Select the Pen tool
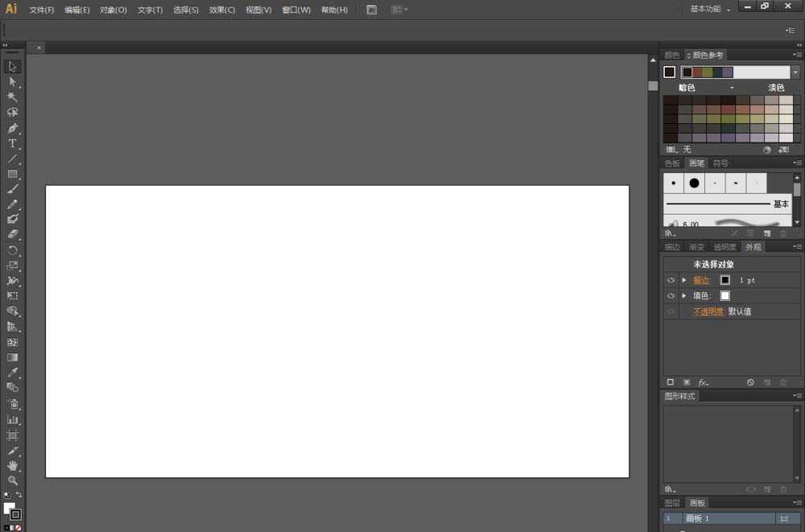 (13, 128)
